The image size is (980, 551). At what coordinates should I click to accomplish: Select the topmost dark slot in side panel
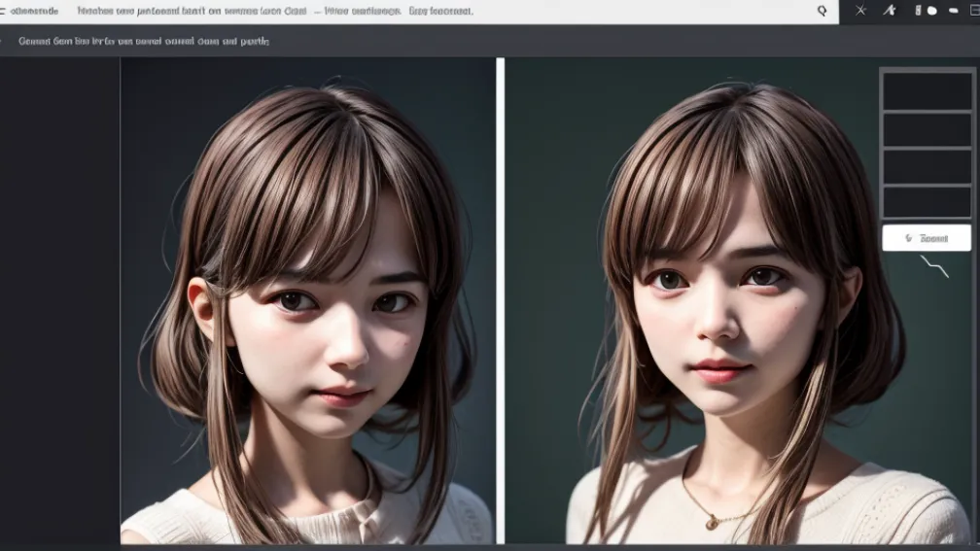point(927,91)
